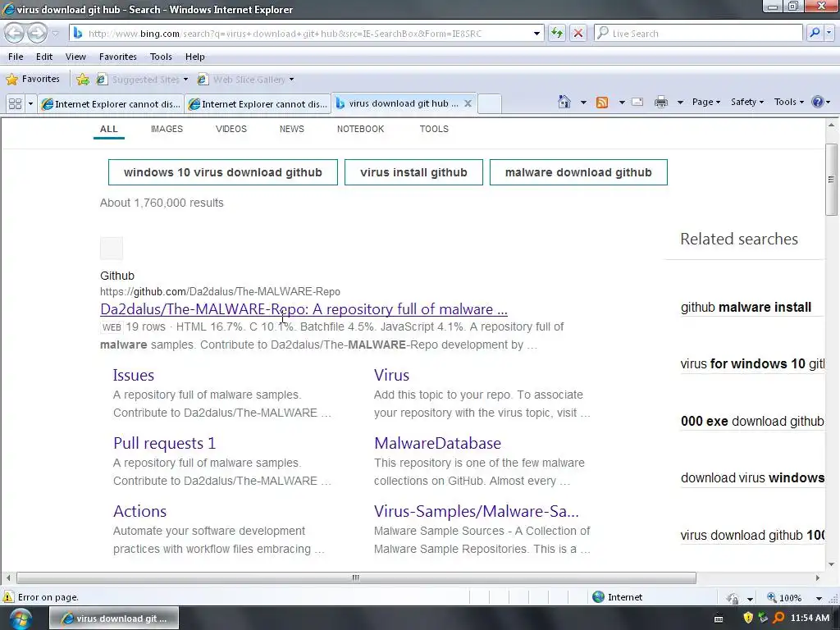Open the MalwareDatabase sublink

click(438, 443)
